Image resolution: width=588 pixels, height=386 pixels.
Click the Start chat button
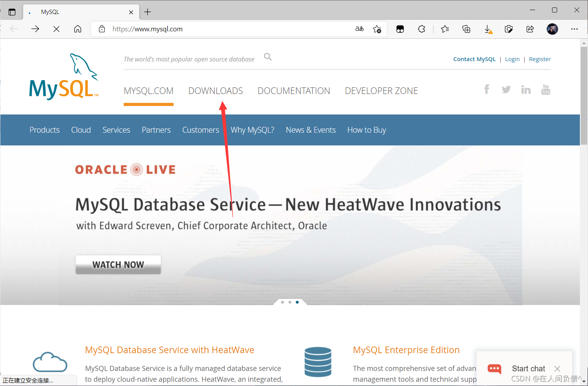(528, 369)
